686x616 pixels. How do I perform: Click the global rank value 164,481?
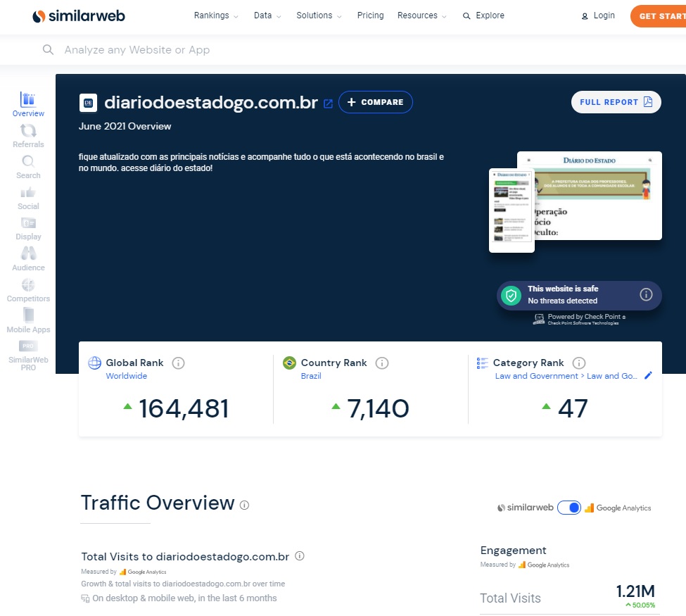pos(184,408)
